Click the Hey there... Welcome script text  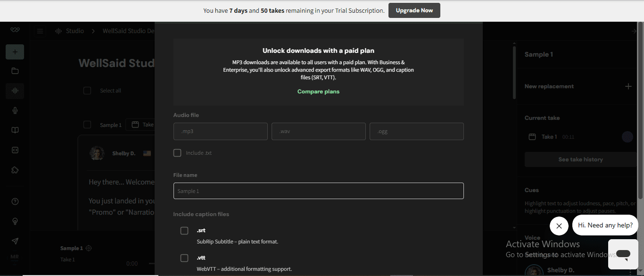pyautogui.click(x=122, y=182)
